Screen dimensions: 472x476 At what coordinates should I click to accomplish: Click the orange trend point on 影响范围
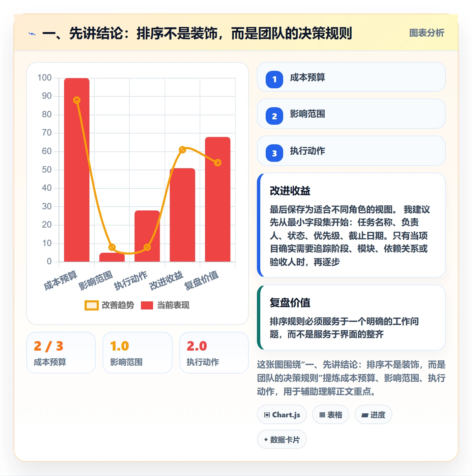click(x=112, y=247)
